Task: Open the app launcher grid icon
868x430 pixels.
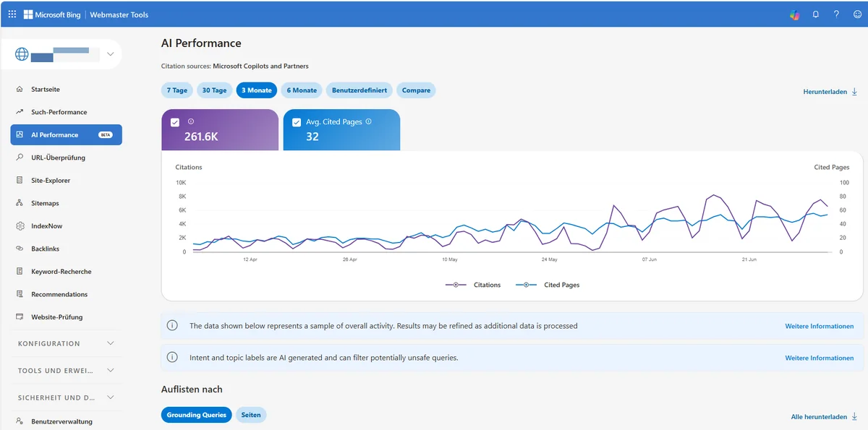Action: click(12, 14)
